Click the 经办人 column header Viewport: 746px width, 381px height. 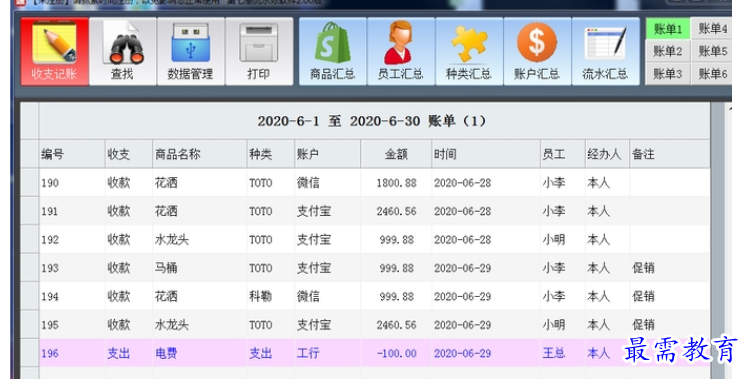(607, 154)
